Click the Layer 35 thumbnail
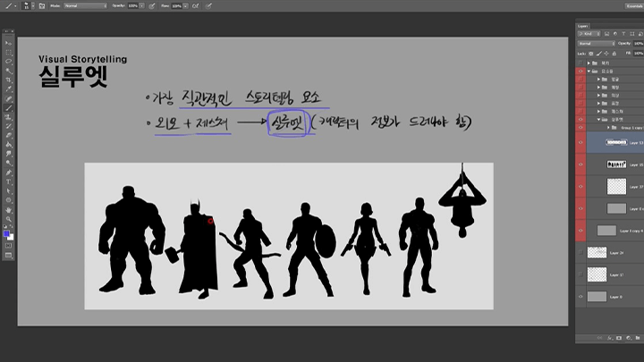 tap(616, 164)
